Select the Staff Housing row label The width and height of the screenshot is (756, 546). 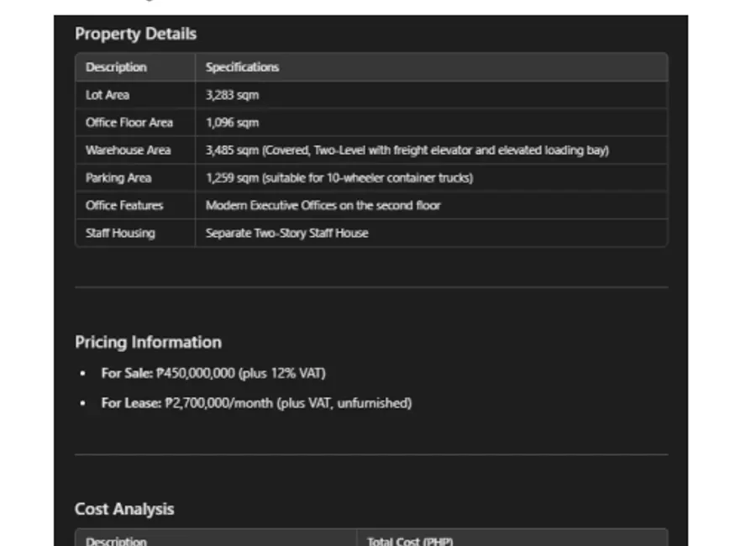point(120,233)
